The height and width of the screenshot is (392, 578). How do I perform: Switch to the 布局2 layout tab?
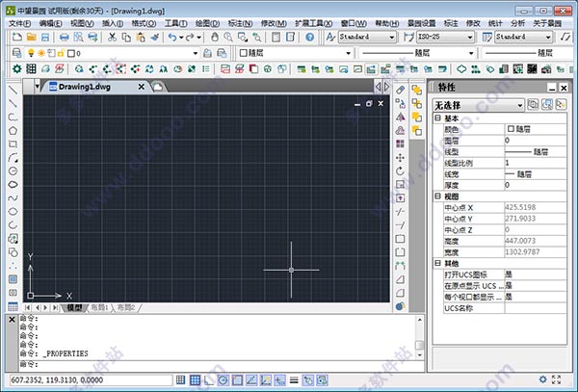coord(125,307)
